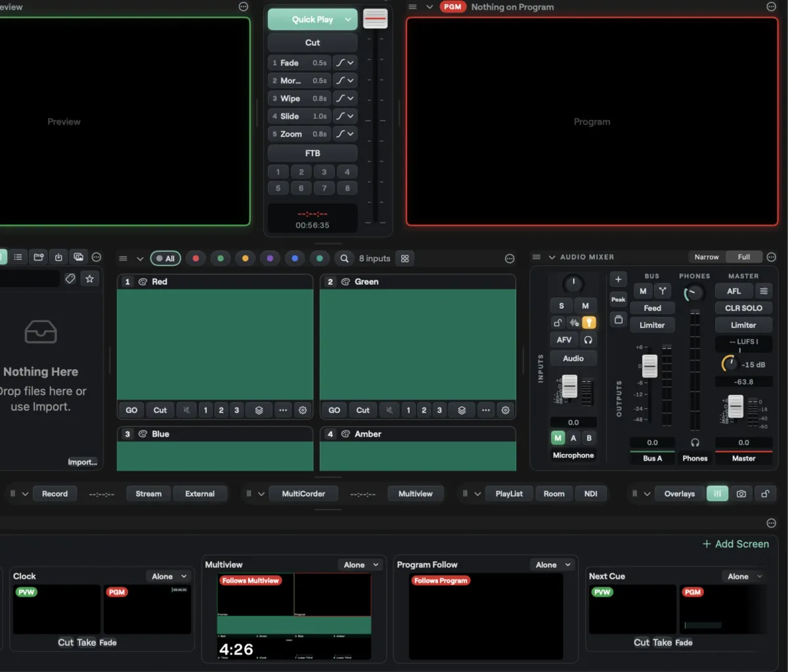Screen dimensions: 788x672
Task: Click the transition T-bar icon beside Quick Play
Action: pyautogui.click(x=375, y=19)
